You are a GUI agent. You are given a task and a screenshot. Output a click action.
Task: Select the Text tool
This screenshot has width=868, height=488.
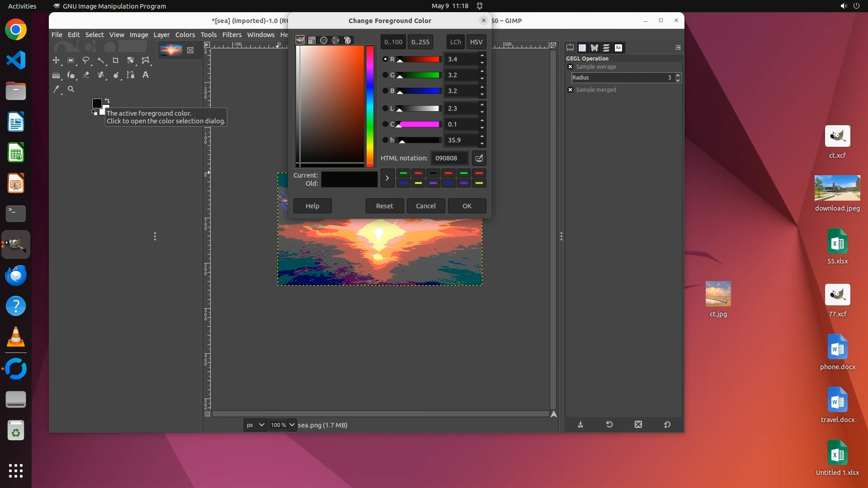(145, 75)
